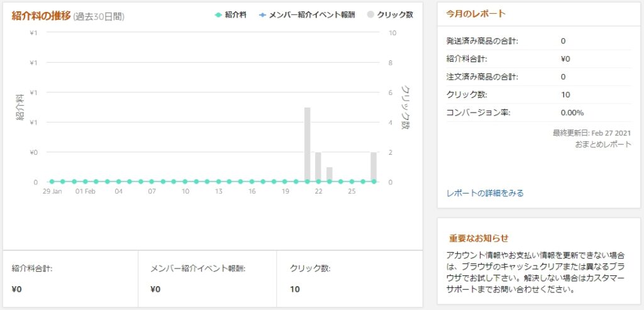Click 最終更新日: Feb 27 2021 text
Viewport: 644px width, 310px height.
pos(592,133)
